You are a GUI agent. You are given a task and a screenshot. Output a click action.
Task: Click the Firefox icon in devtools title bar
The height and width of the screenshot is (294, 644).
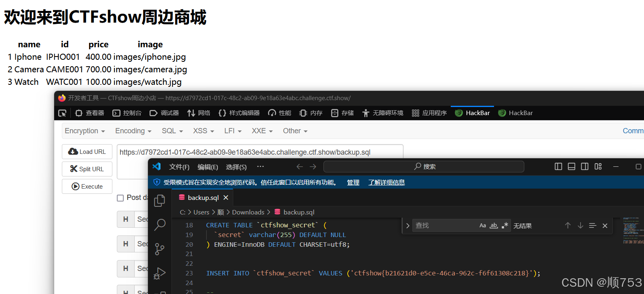pyautogui.click(x=62, y=98)
